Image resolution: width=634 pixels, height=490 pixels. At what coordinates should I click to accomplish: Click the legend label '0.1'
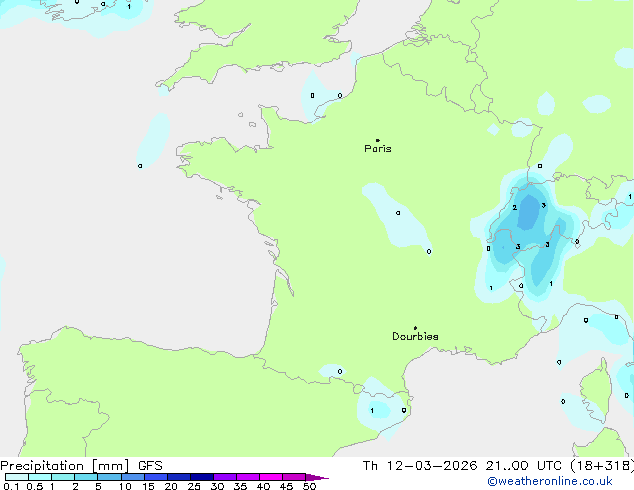11,486
